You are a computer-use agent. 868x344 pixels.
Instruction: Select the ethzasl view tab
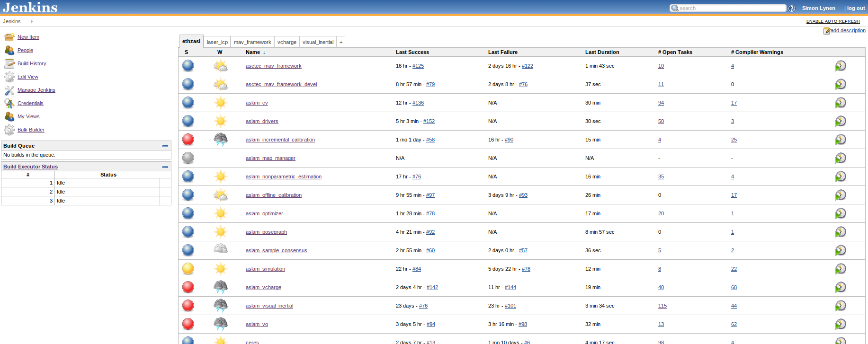191,41
